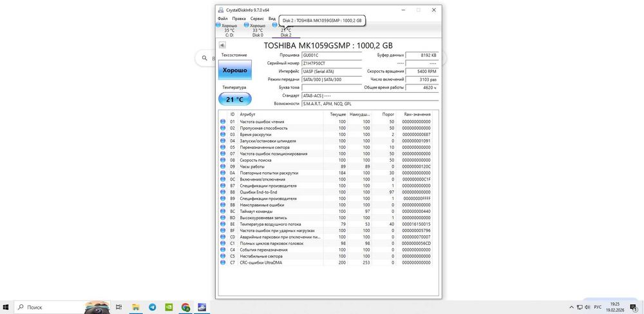
Task: Click the Серийный номер field
Action: pyautogui.click(x=332, y=63)
